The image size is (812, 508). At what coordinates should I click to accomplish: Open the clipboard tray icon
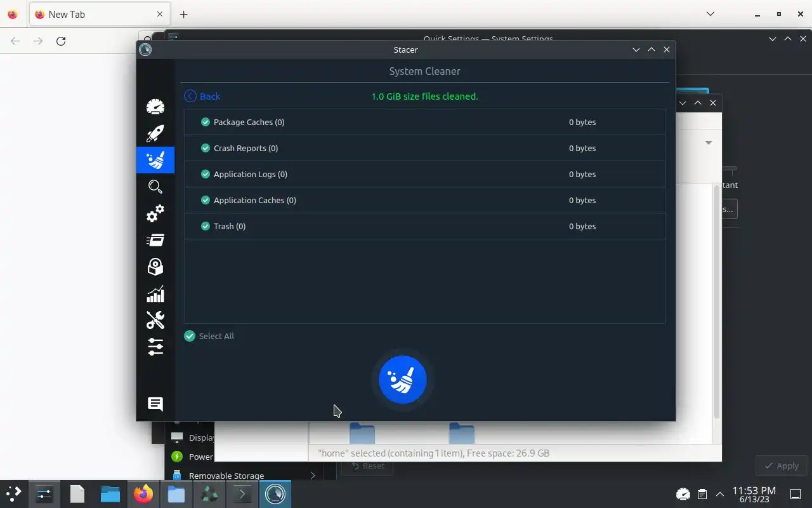click(702, 494)
